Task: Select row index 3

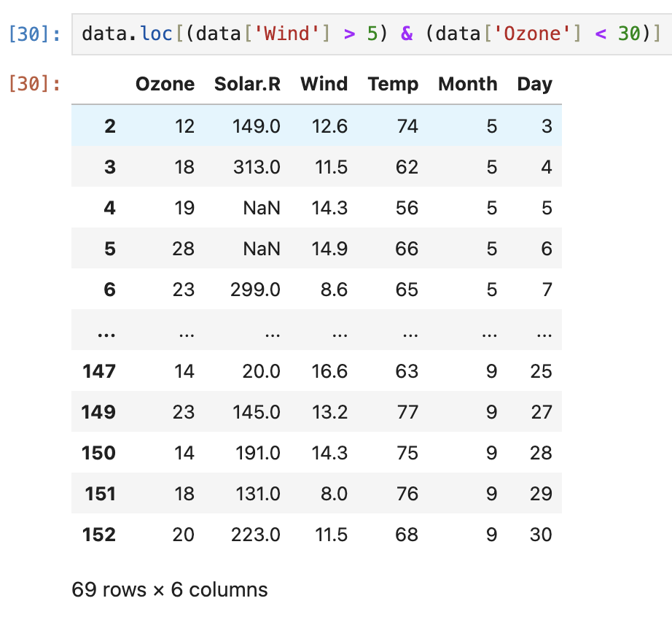Action: [110, 167]
